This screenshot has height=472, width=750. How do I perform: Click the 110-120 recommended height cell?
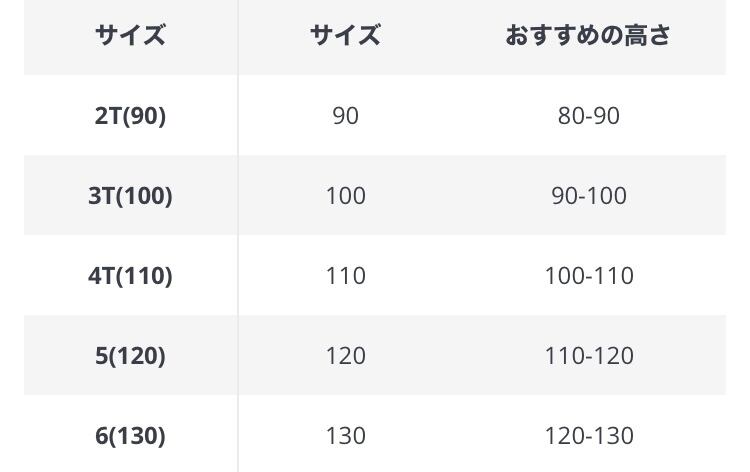588,356
